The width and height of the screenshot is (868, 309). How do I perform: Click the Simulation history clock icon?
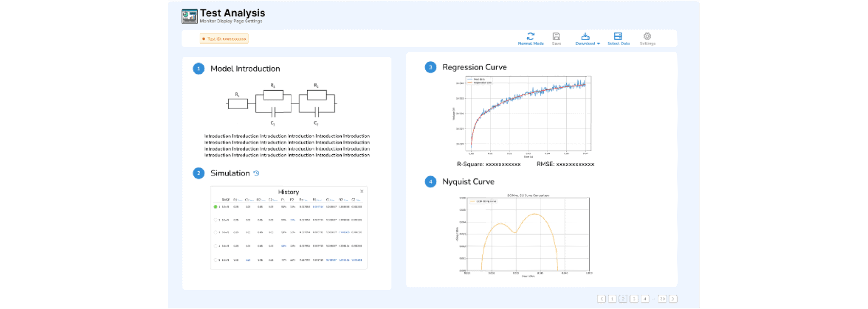coord(257,173)
